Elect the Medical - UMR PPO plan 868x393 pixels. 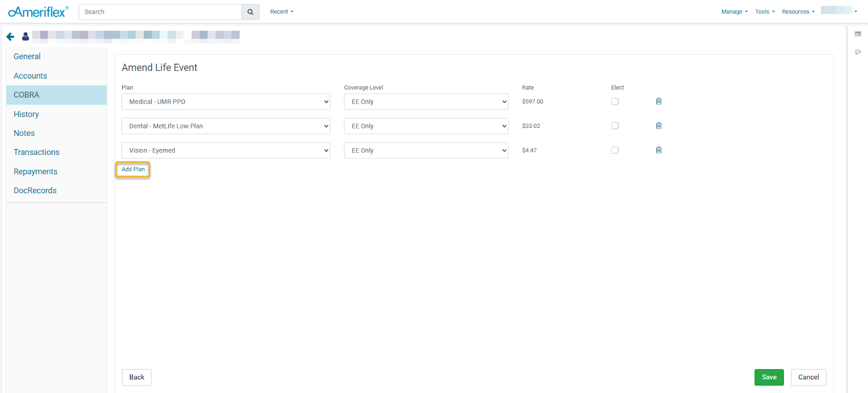point(615,101)
